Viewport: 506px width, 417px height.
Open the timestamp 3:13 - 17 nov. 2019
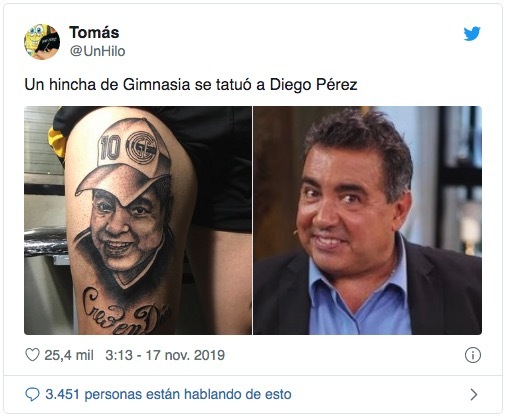coord(165,355)
